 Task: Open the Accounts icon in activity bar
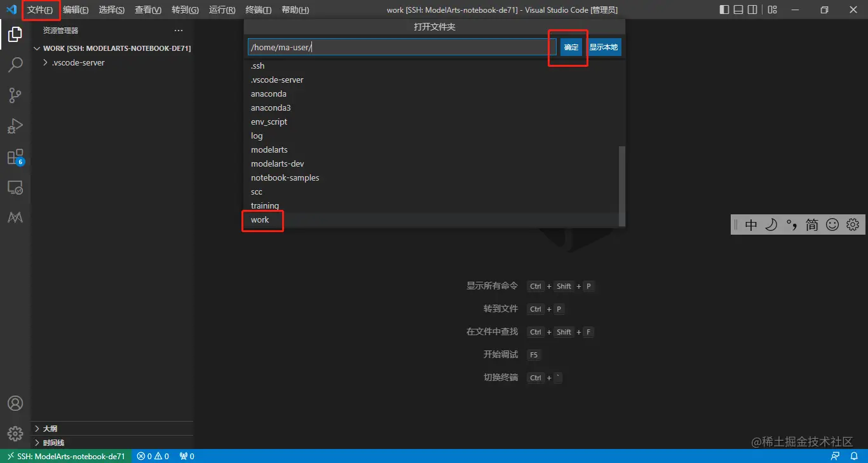point(15,403)
